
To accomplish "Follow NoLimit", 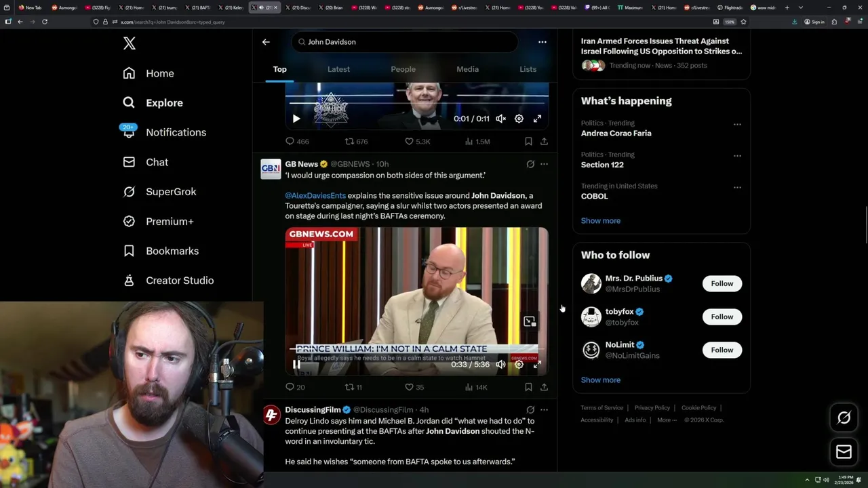I will click(722, 350).
